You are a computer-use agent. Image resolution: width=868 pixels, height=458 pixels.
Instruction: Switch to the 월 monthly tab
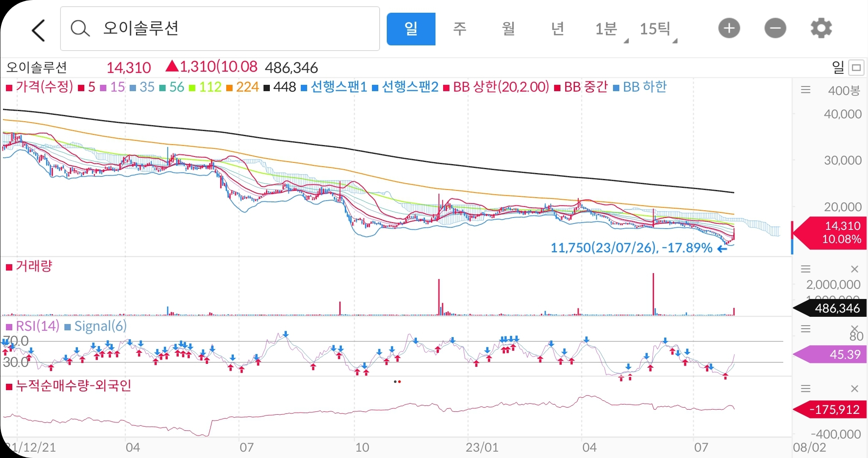(508, 29)
